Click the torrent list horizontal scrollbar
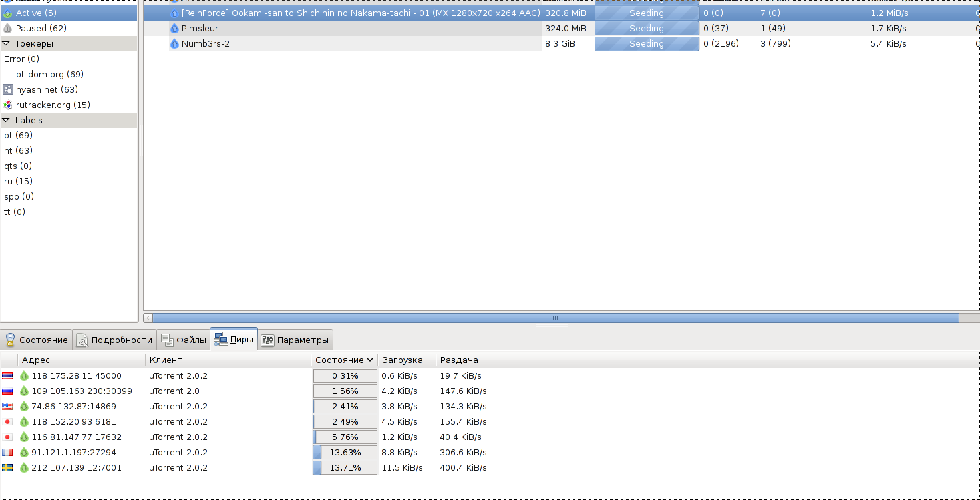The height and width of the screenshot is (500, 980). pyautogui.click(x=556, y=318)
